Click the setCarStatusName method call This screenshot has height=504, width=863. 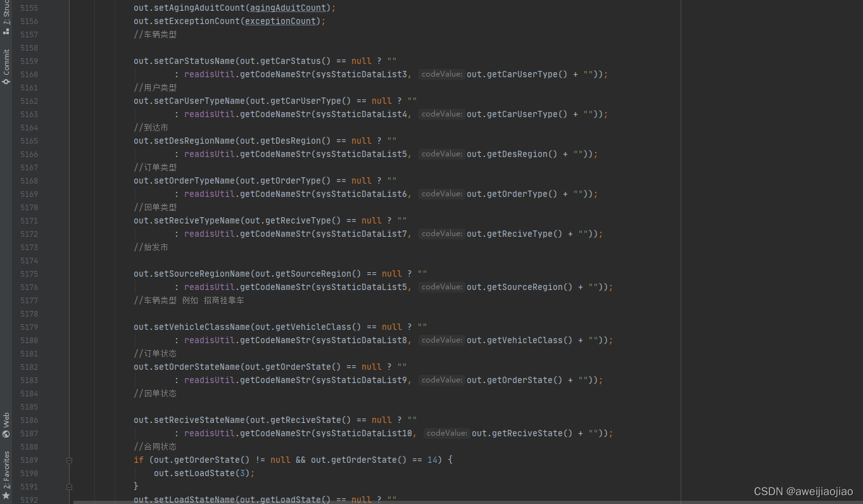[x=194, y=61]
